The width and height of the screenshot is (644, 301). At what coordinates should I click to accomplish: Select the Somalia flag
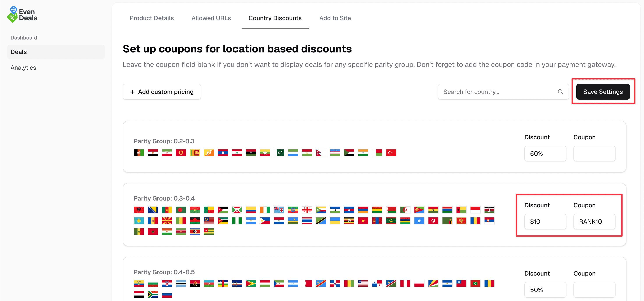tap(419, 221)
